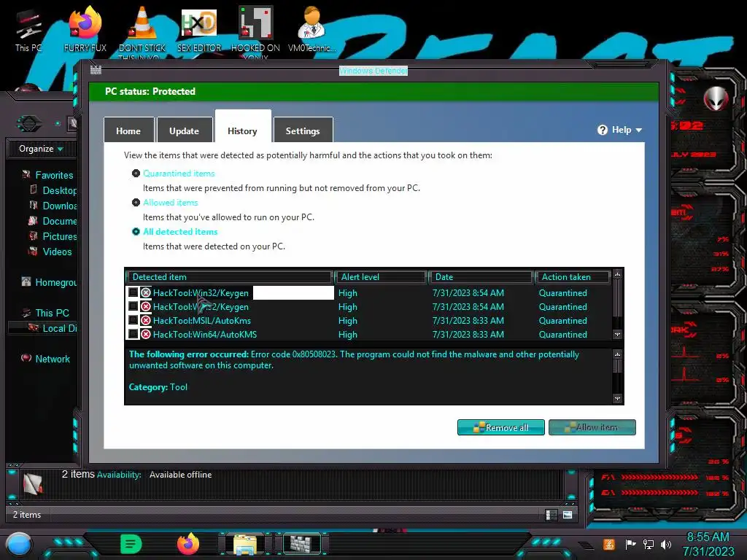Click detected list scroll up arrow

tap(617, 275)
